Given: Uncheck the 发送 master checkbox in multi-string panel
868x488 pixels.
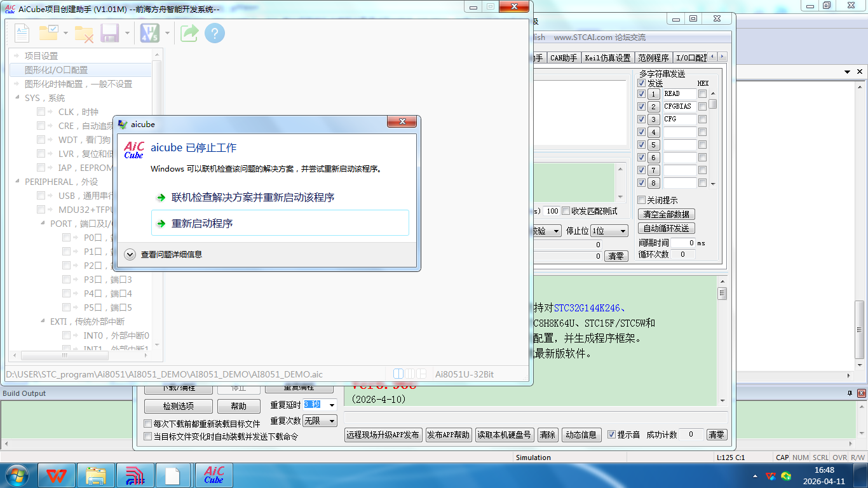Looking at the screenshot, I should click(x=642, y=83).
